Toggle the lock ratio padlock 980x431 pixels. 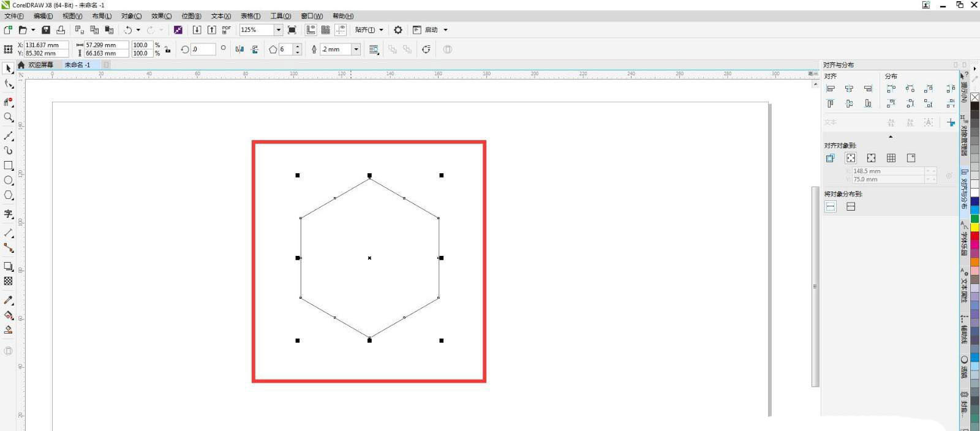click(167, 50)
